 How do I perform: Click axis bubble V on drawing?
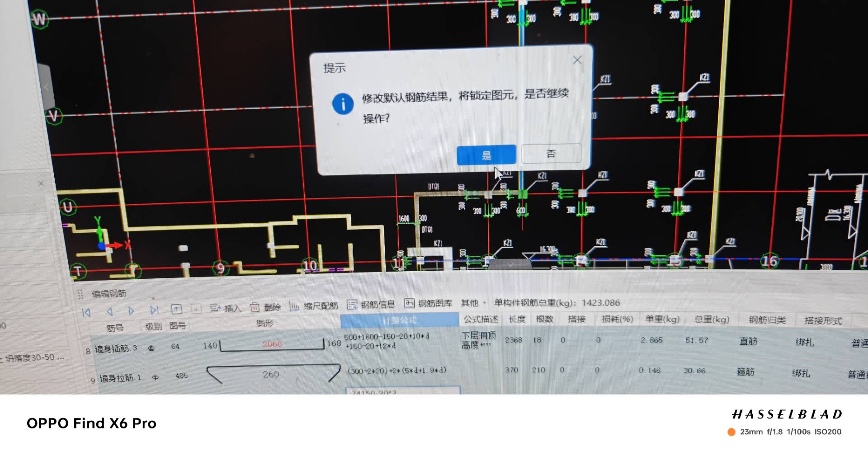pyautogui.click(x=53, y=116)
